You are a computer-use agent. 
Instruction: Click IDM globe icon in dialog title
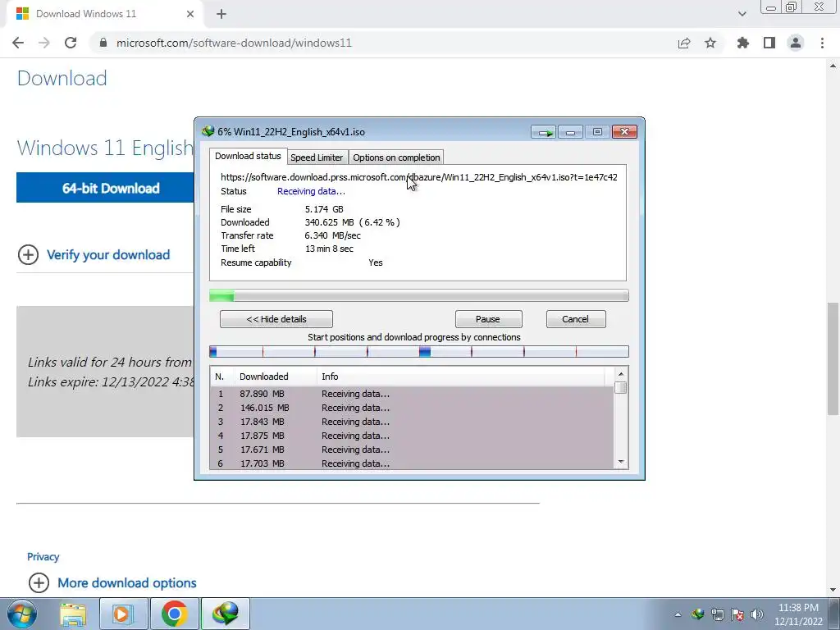click(208, 131)
